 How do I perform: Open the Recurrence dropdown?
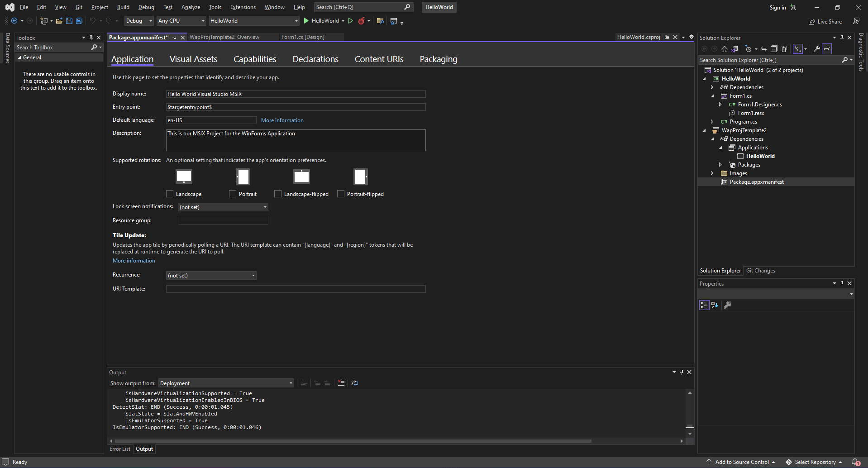coord(211,276)
